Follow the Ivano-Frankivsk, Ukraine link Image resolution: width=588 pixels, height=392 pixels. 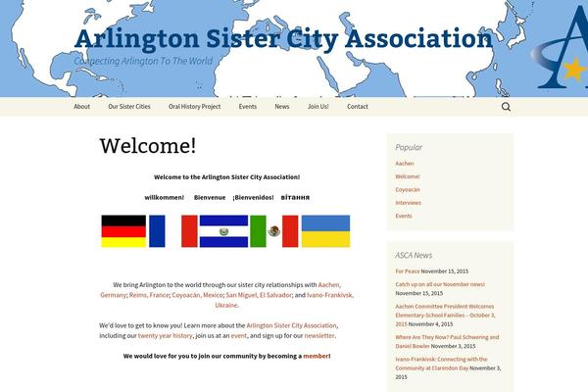284,300
